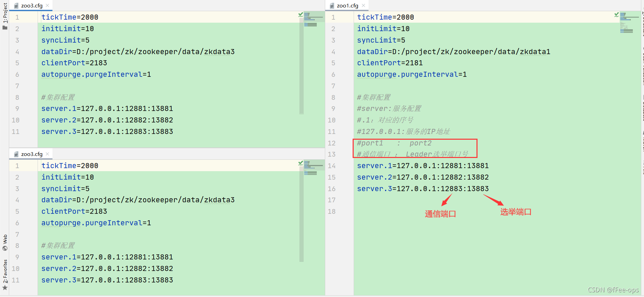Click the inspection checkmark in lower zoo3.cfg editor
The image size is (644, 297).
click(301, 163)
